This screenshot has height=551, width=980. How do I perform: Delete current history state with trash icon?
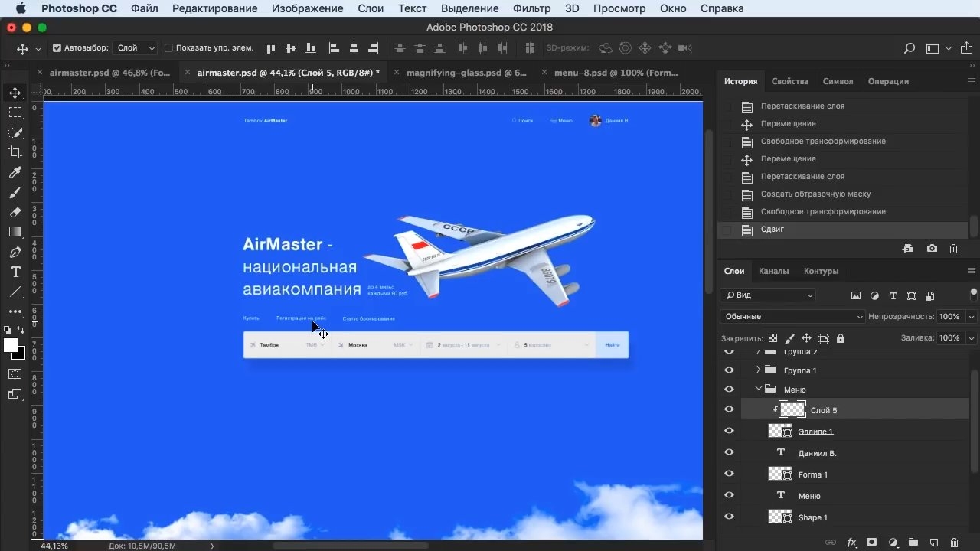click(953, 249)
